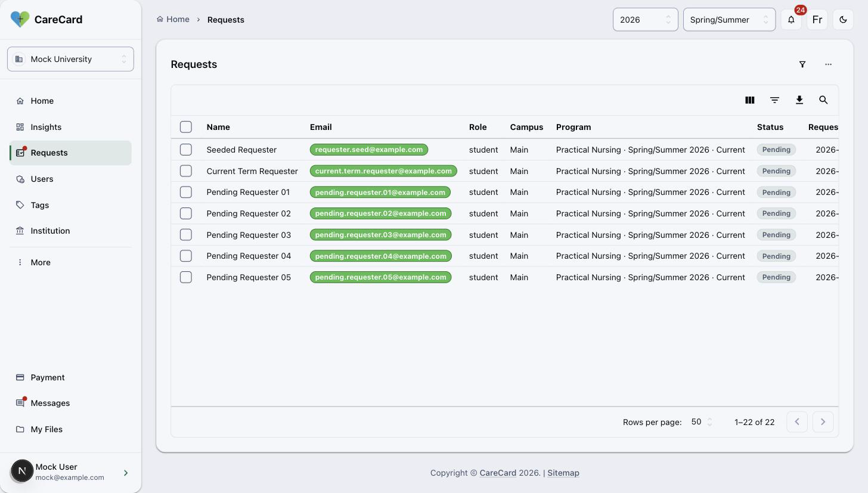Open the table filter list icon
Screen dimensions: 868x493
pos(774,100)
